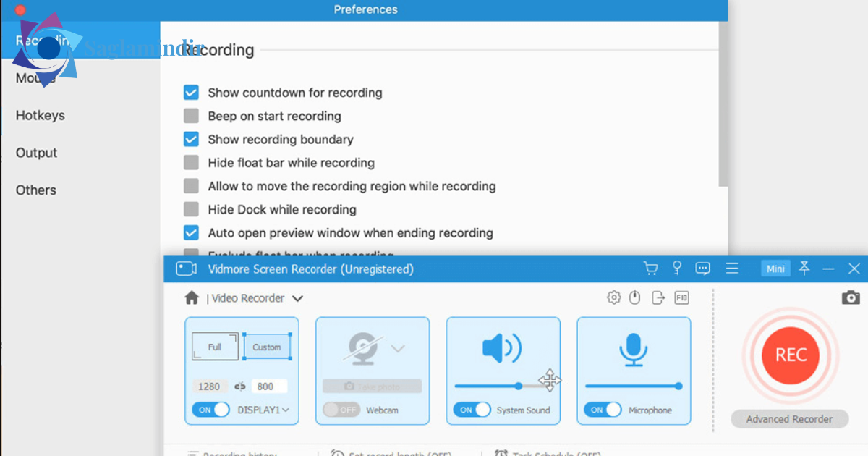Click the shopping cart purchase icon
The image size is (868, 456).
(651, 269)
